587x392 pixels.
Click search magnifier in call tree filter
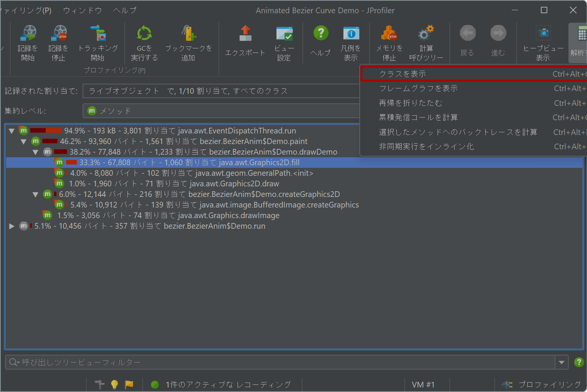14,362
